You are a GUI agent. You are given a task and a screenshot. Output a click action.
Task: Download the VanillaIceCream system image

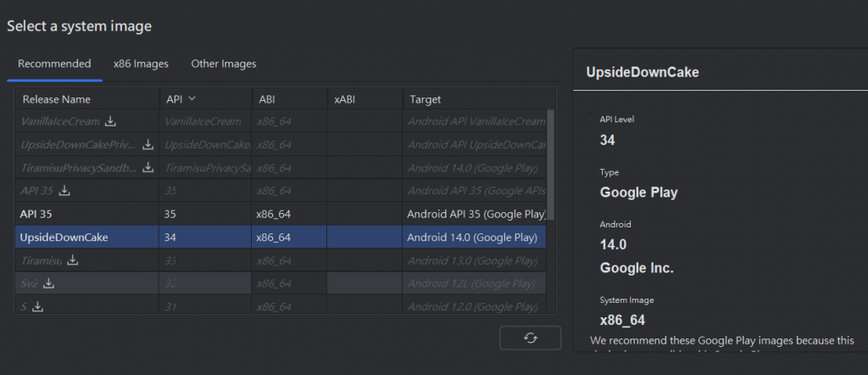tap(110, 121)
